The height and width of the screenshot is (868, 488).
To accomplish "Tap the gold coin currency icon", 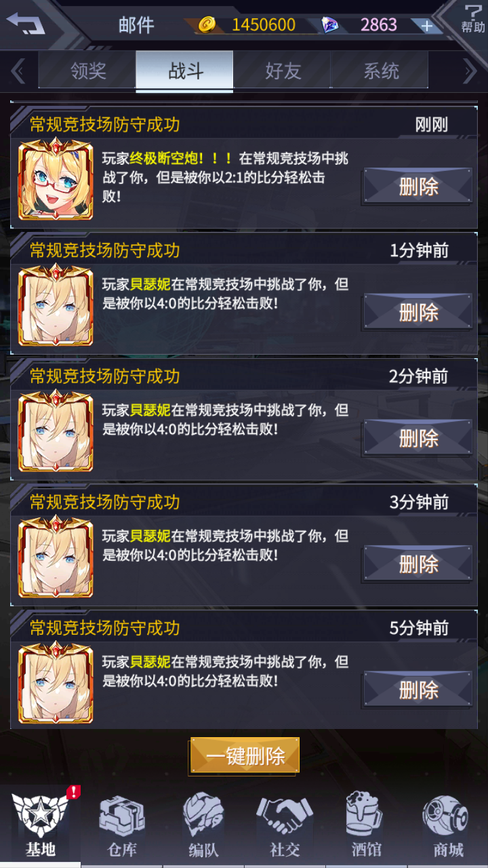I will [x=207, y=25].
